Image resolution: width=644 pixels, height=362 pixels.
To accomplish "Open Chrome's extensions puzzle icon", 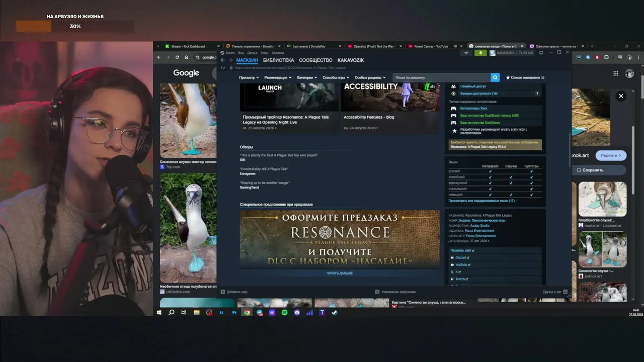I will tap(606, 57).
